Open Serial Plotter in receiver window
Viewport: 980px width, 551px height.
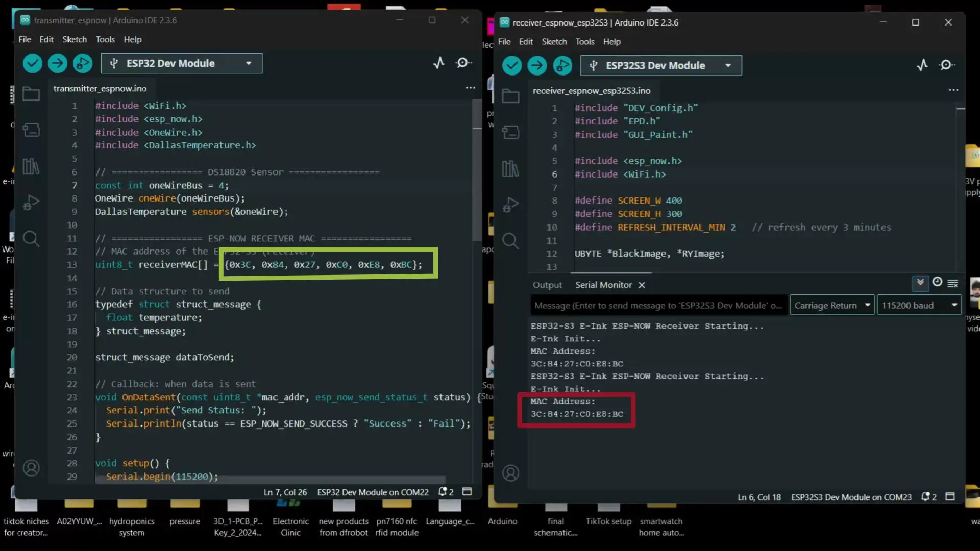click(x=922, y=65)
